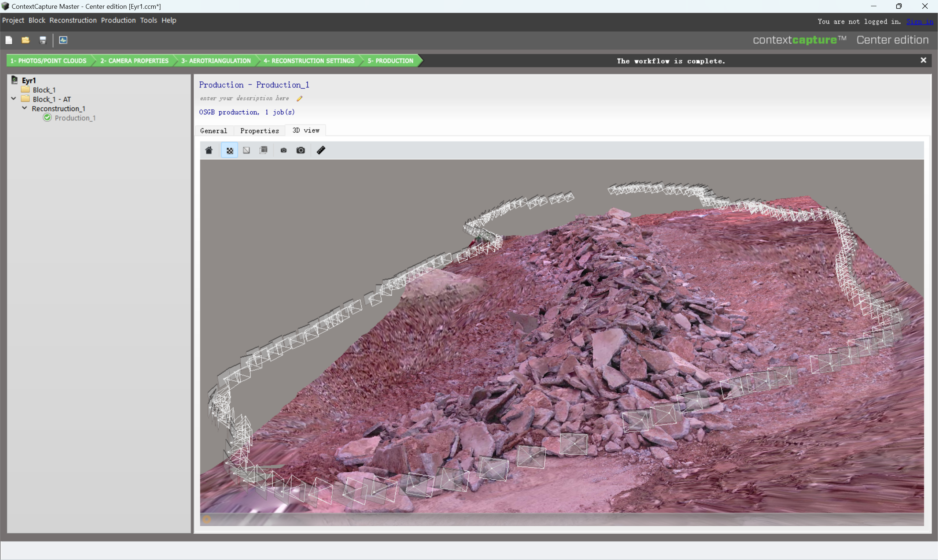Screen dimensions: 938x560
Task: Click the Properties tab
Action: 259,130
